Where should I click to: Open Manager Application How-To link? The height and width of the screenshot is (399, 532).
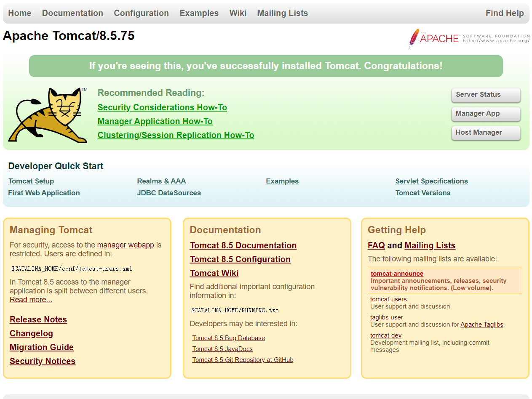(x=155, y=121)
